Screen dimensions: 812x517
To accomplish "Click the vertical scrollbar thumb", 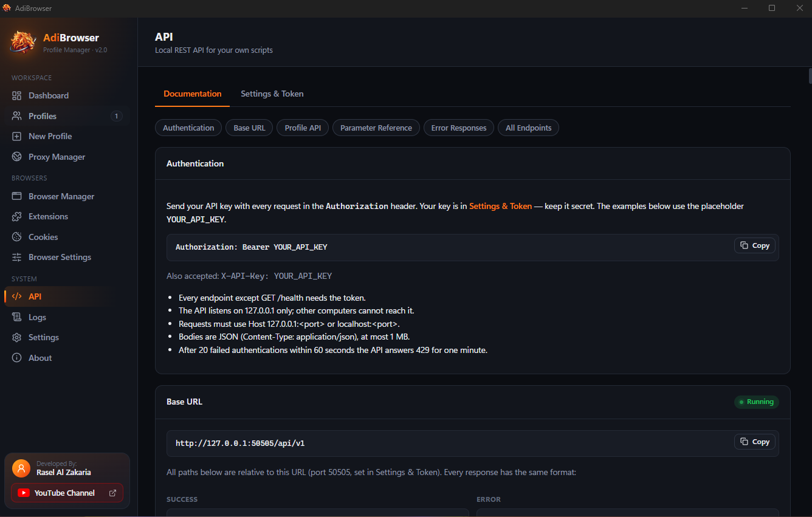I will [x=810, y=76].
